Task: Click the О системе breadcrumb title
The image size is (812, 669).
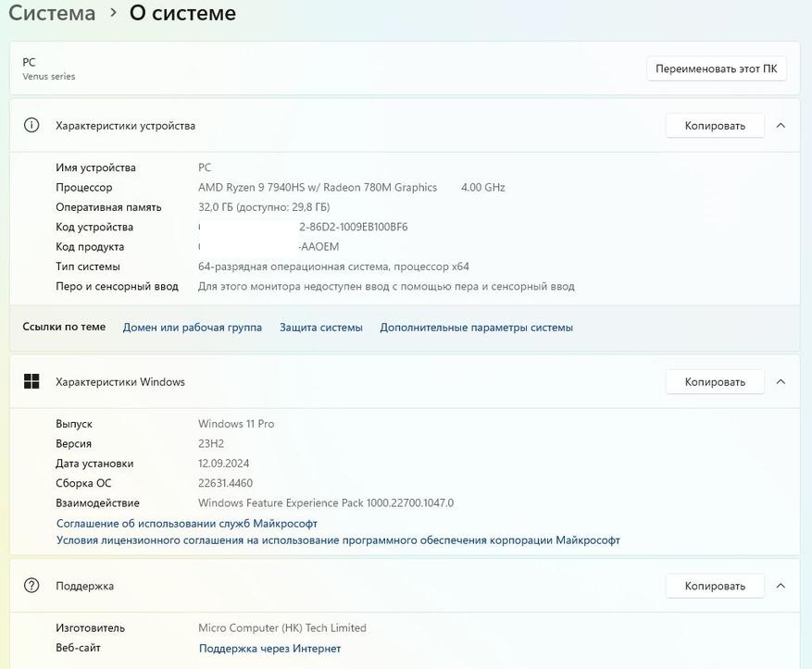Action: tap(182, 13)
